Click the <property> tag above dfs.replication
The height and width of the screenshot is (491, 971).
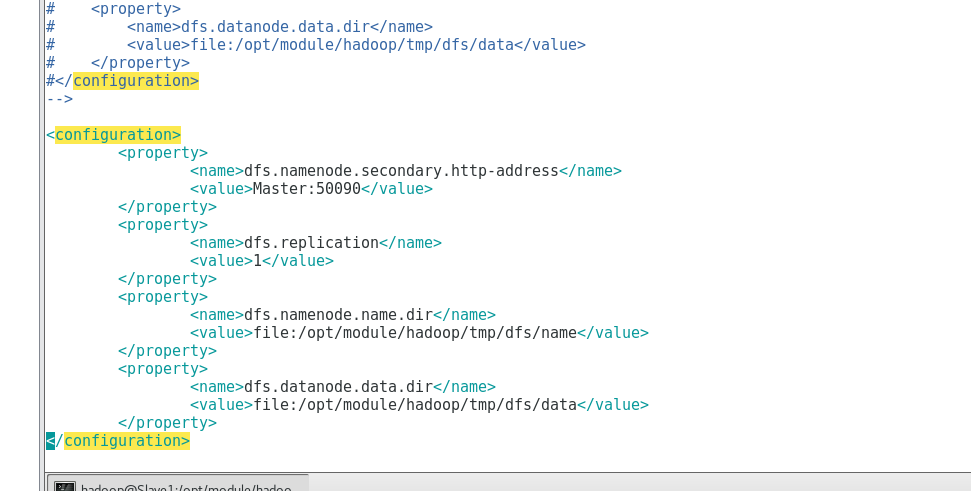pyautogui.click(x=163, y=225)
